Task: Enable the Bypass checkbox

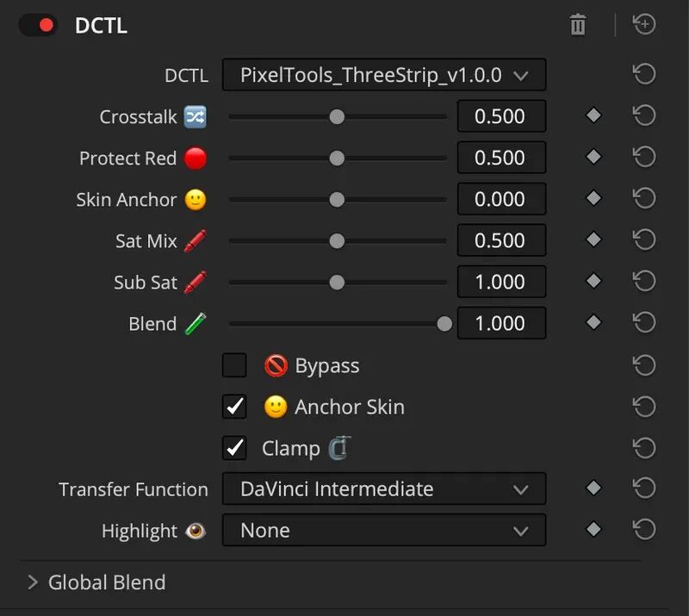Action: pyautogui.click(x=234, y=365)
